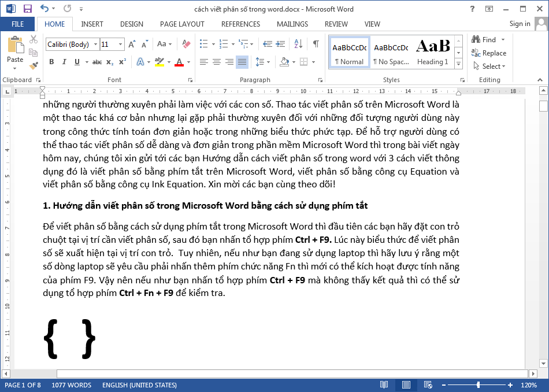549x392 pixels.
Task: Toggle Strikethrough formatting
Action: point(97,62)
